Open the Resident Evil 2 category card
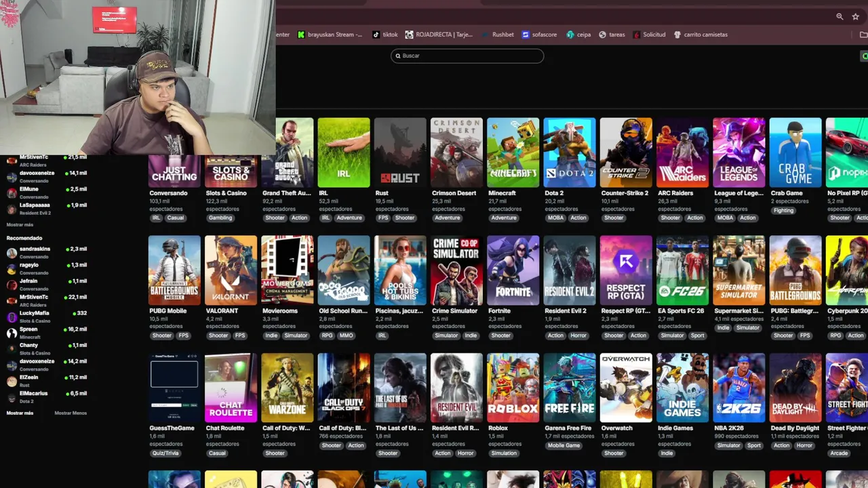 tap(570, 270)
